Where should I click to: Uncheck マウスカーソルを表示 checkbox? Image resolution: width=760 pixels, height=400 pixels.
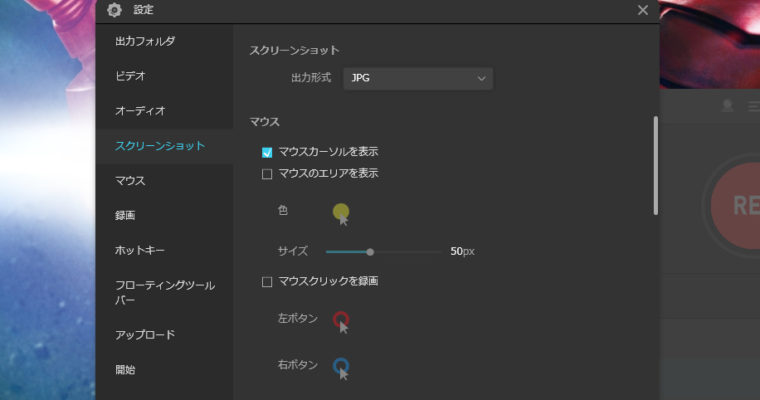(267, 152)
